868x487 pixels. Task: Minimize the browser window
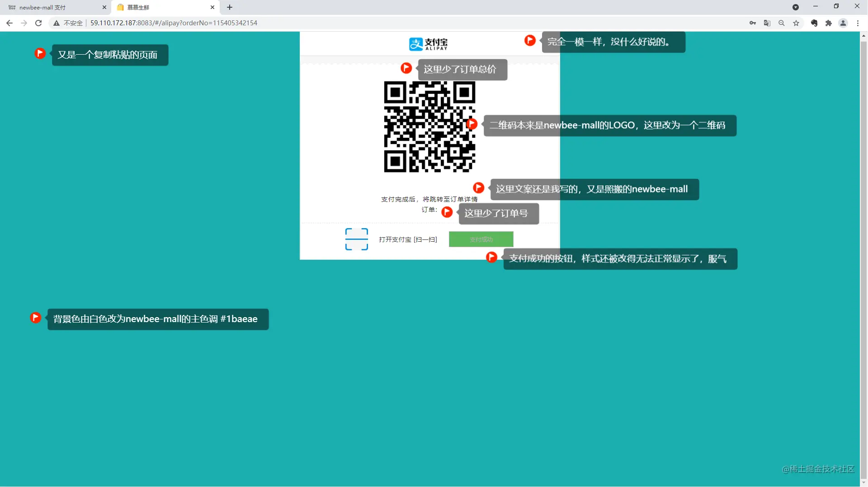click(816, 6)
